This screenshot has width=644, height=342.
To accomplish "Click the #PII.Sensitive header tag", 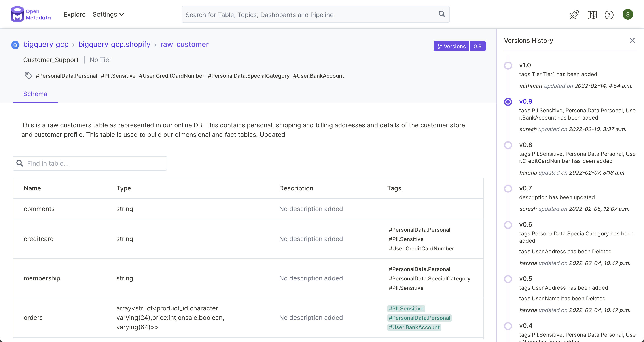I will (118, 76).
